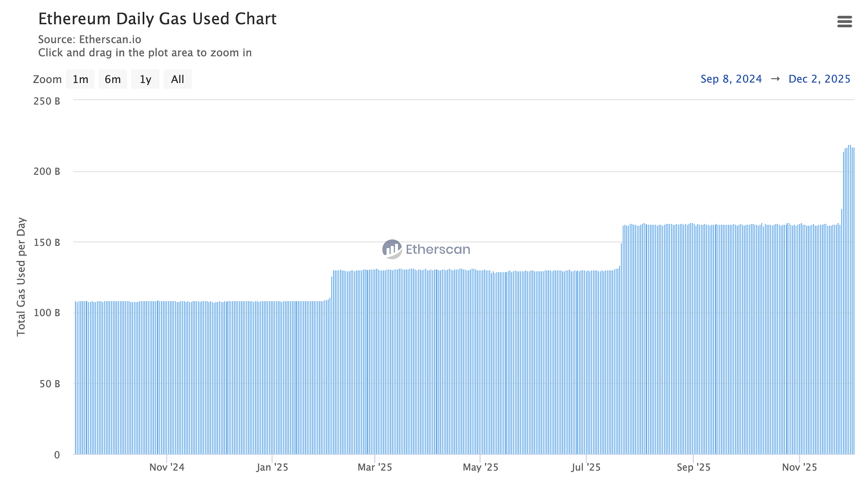Click the Jul '25 x-axis label
Viewport: 868px width, 490px height.
586,467
